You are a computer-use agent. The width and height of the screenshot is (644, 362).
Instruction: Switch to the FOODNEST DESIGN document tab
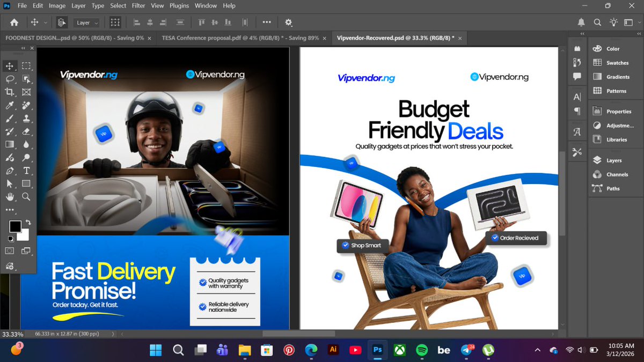(75, 38)
